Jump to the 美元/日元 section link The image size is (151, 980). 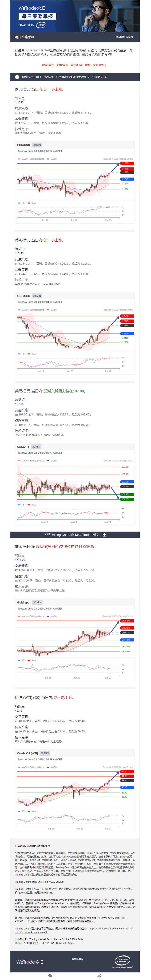tap(76, 65)
